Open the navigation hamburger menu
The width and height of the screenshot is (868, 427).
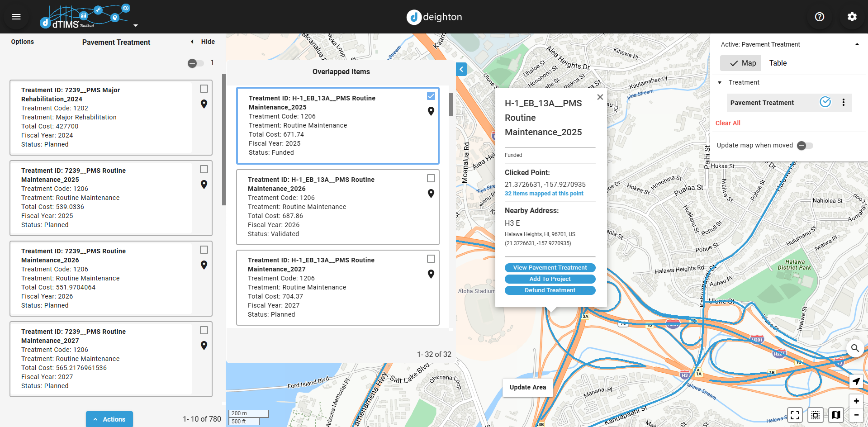tap(16, 17)
